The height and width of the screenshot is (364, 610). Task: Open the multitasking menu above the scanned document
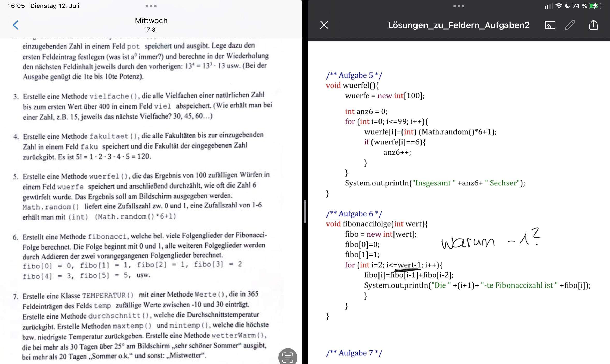[151, 6]
